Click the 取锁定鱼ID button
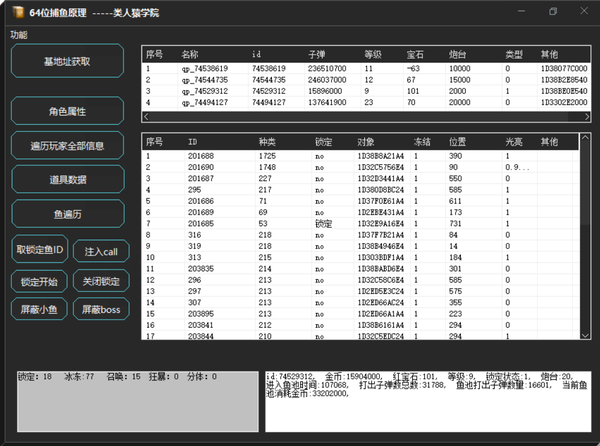 pos(40,248)
